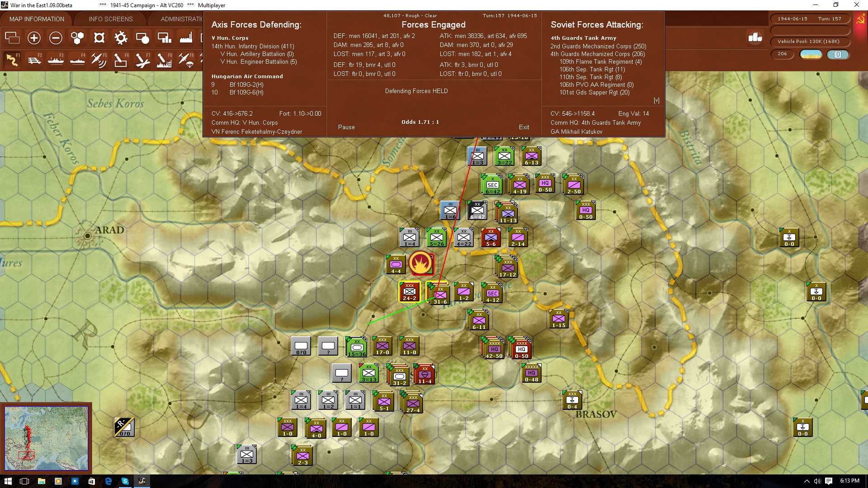Select the red 11-4 unit counter
The width and height of the screenshot is (868, 488).
click(424, 374)
